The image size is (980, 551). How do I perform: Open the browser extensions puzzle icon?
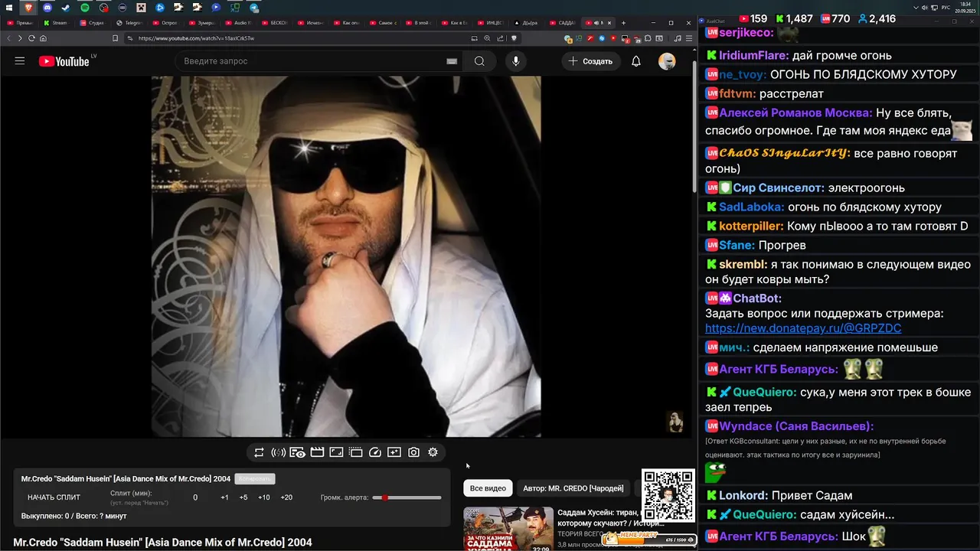coord(649,38)
